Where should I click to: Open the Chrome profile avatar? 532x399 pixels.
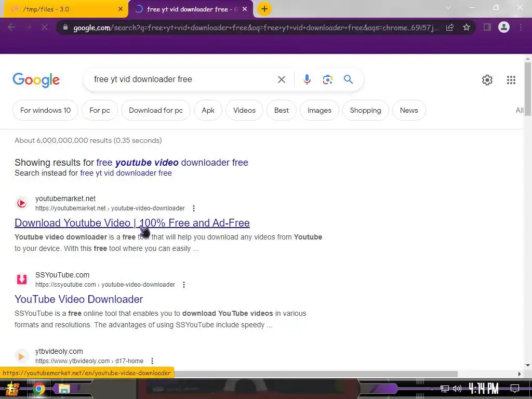pos(504,27)
